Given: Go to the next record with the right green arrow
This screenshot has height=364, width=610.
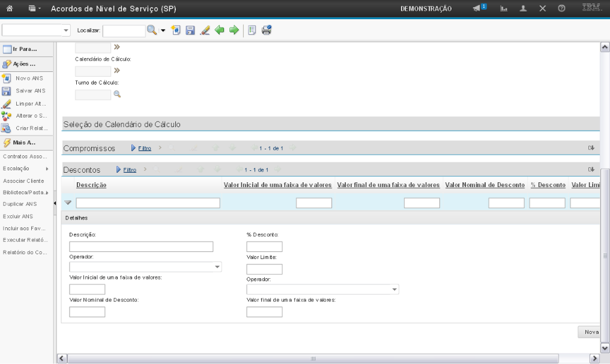Looking at the screenshot, I should 234,30.
